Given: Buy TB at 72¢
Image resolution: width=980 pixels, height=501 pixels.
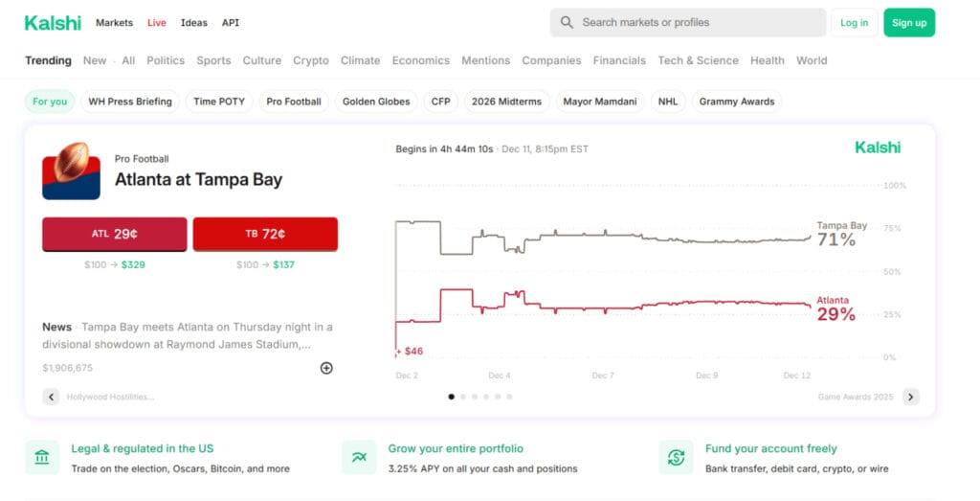Looking at the screenshot, I should tap(265, 234).
